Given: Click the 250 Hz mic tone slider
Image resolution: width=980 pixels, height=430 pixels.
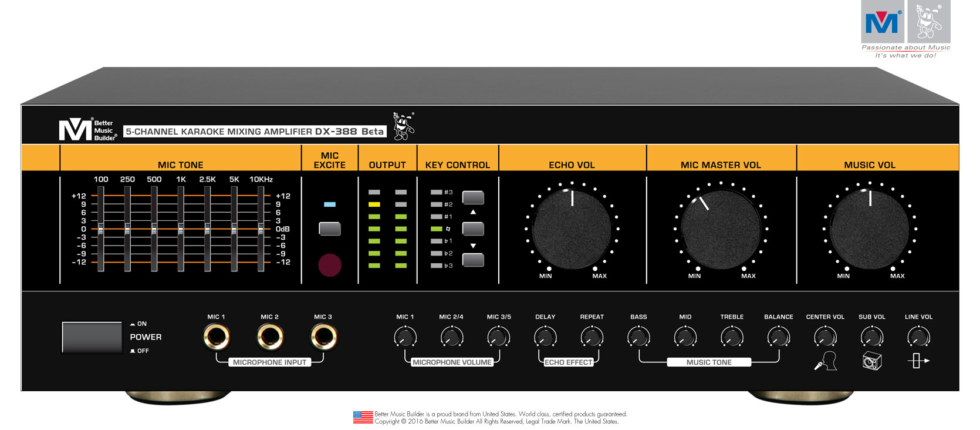Looking at the screenshot, I should pos(127,229).
